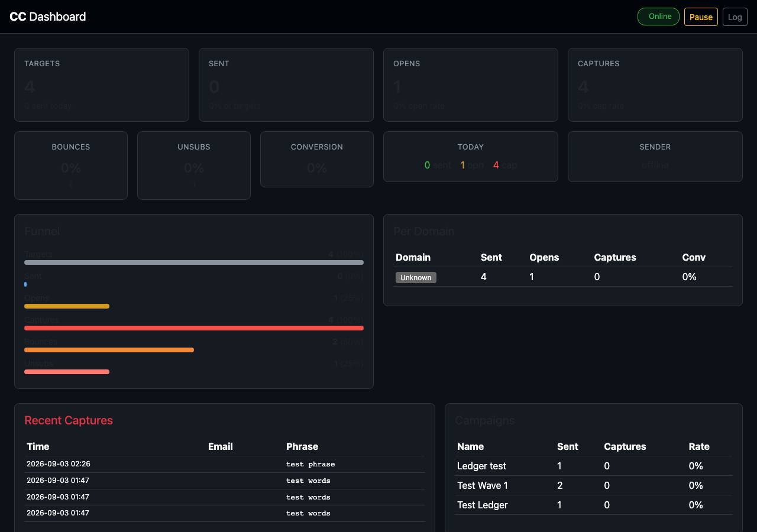Click the 0% rate for Ledger test
The height and width of the screenshot is (532, 757).
696,466
